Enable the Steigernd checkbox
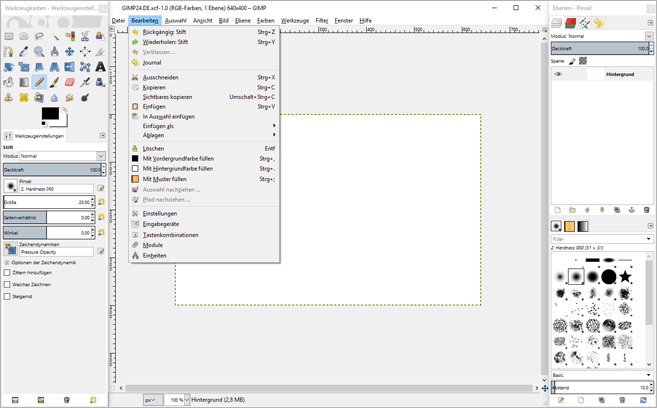Image resolution: width=657 pixels, height=408 pixels. pyautogui.click(x=7, y=297)
